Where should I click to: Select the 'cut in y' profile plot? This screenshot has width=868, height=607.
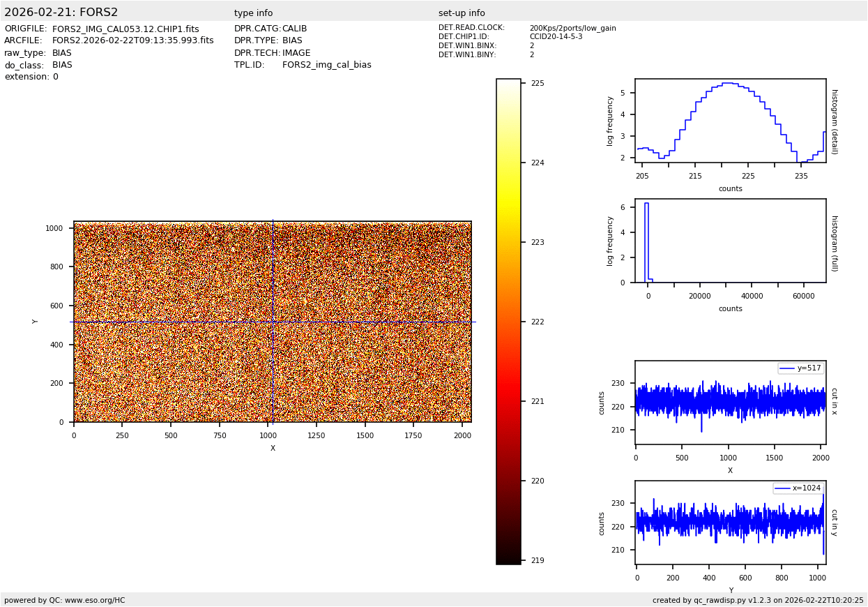[730, 523]
